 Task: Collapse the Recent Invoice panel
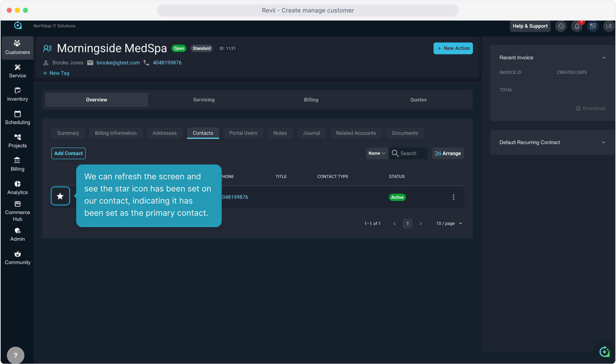pyautogui.click(x=604, y=58)
